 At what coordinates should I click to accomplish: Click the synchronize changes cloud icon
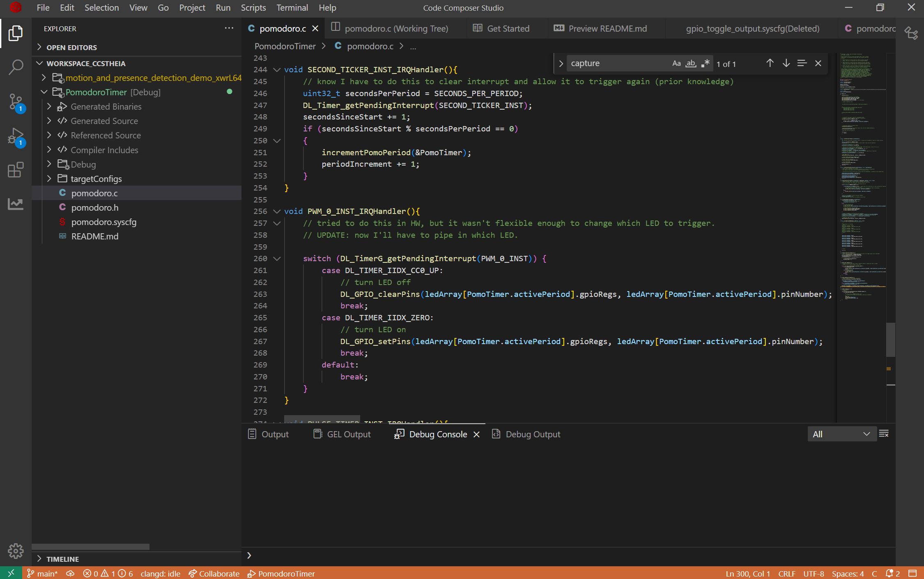(x=70, y=573)
